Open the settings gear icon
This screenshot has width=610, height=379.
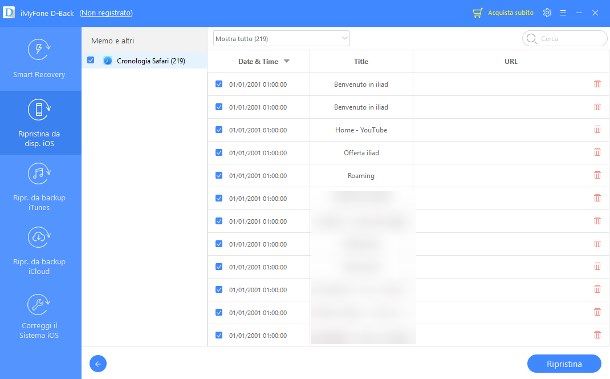coord(547,13)
